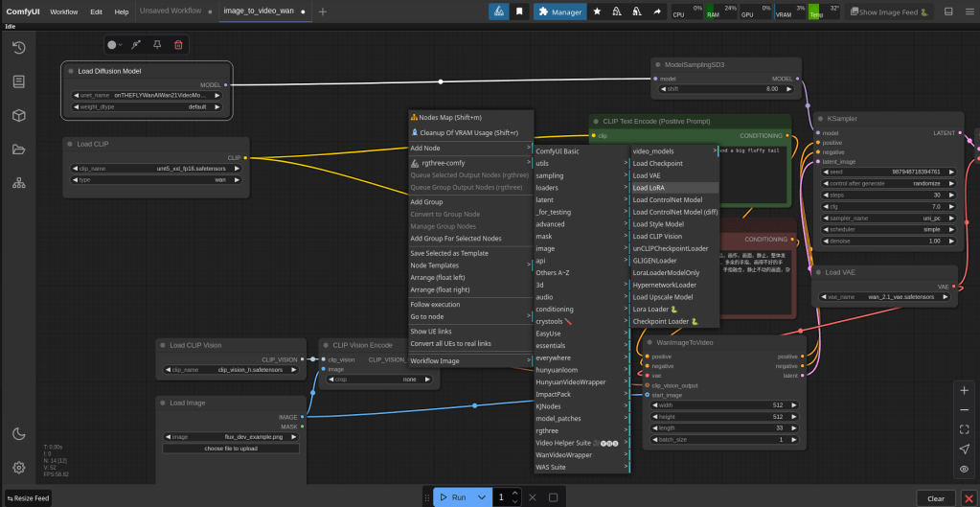Fit view using the canvas frame icon

[964, 429]
